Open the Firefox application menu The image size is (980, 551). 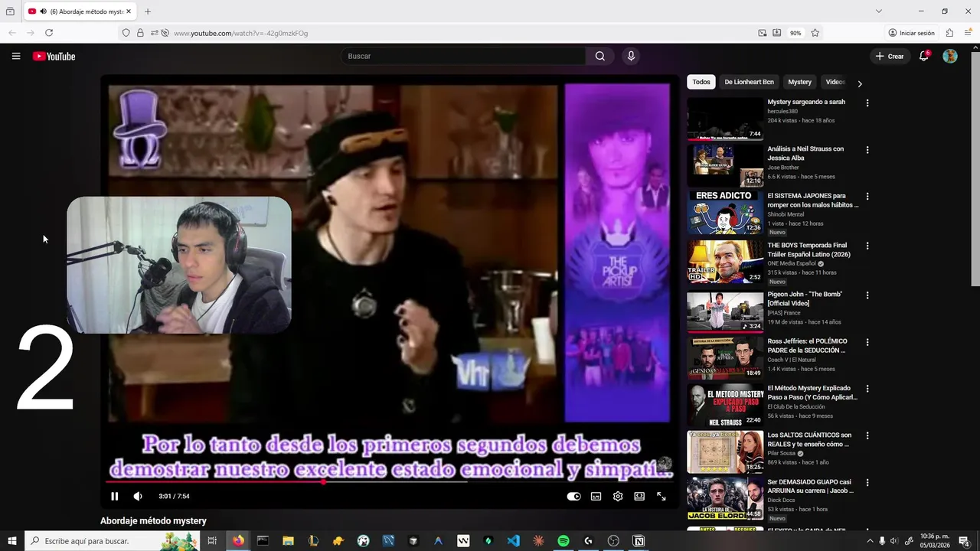pos(968,33)
